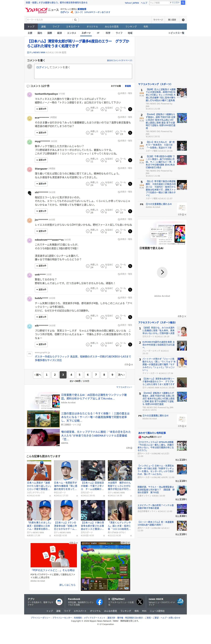
Task: Open the プライバシーポリシー footer link
Action: pos(41,618)
